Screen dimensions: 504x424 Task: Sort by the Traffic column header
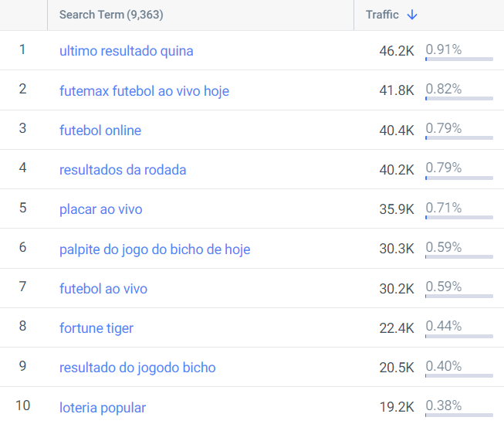382,15
